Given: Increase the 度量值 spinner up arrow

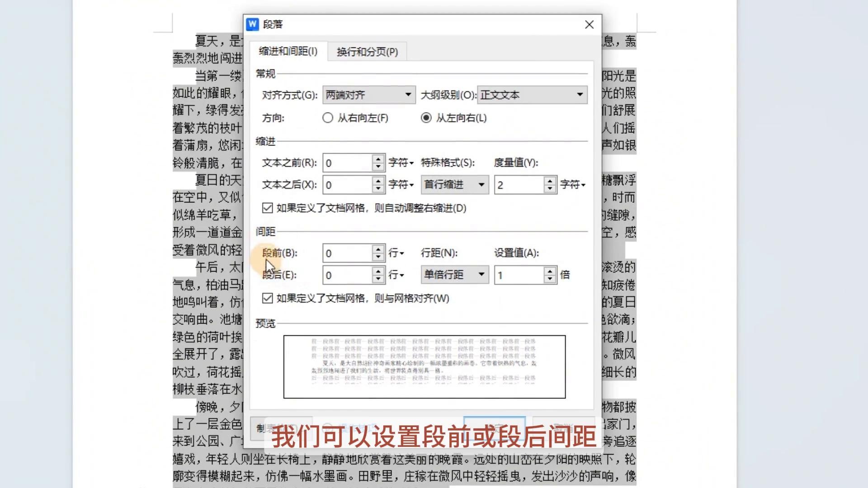Looking at the screenshot, I should pos(550,181).
